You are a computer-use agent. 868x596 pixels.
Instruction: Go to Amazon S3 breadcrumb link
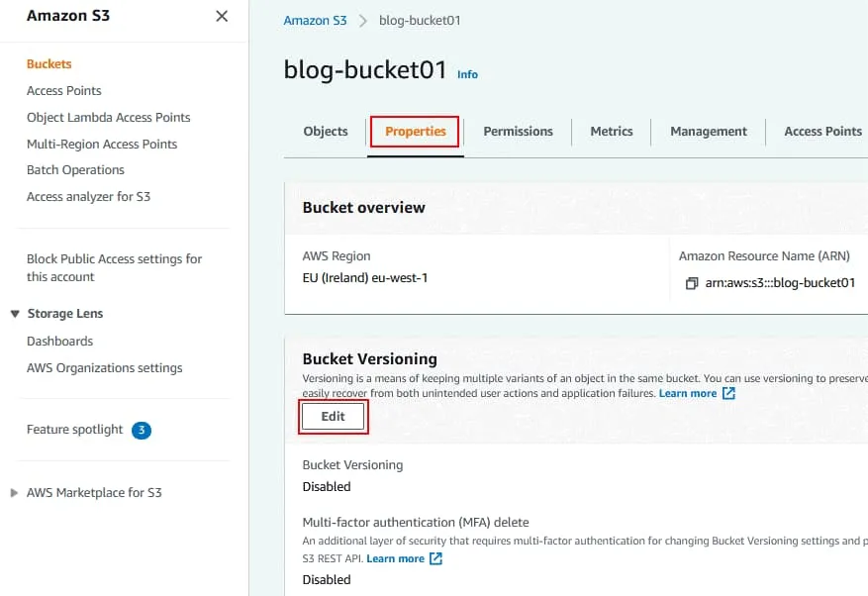[x=315, y=21]
